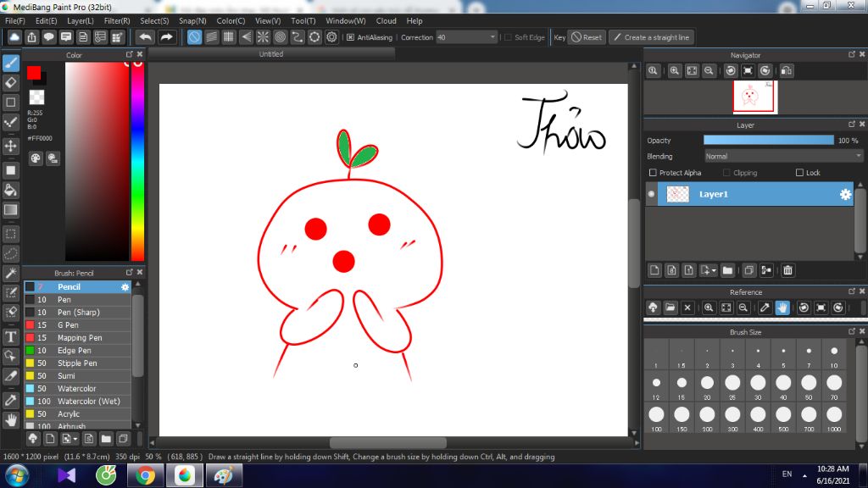Enable circle snap guide
The height and width of the screenshot is (488, 868).
click(x=280, y=37)
